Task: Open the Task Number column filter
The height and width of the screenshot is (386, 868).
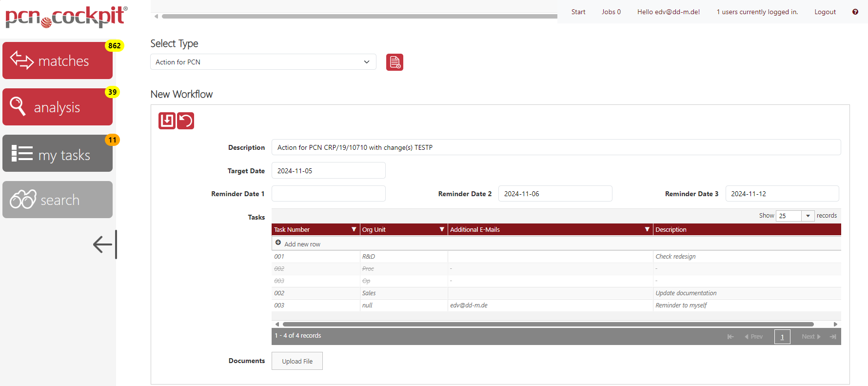Action: coord(354,229)
